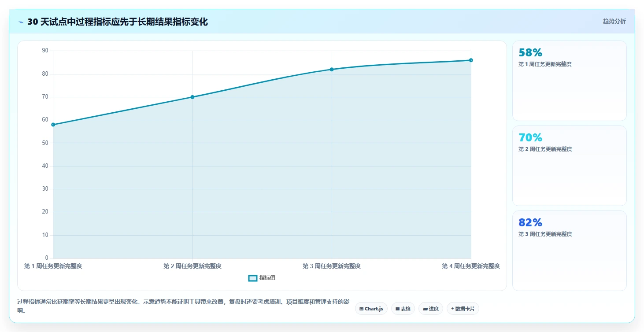This screenshot has width=644, height=332.
Task: Click the y-axis value 80
Action: pyautogui.click(x=45, y=74)
